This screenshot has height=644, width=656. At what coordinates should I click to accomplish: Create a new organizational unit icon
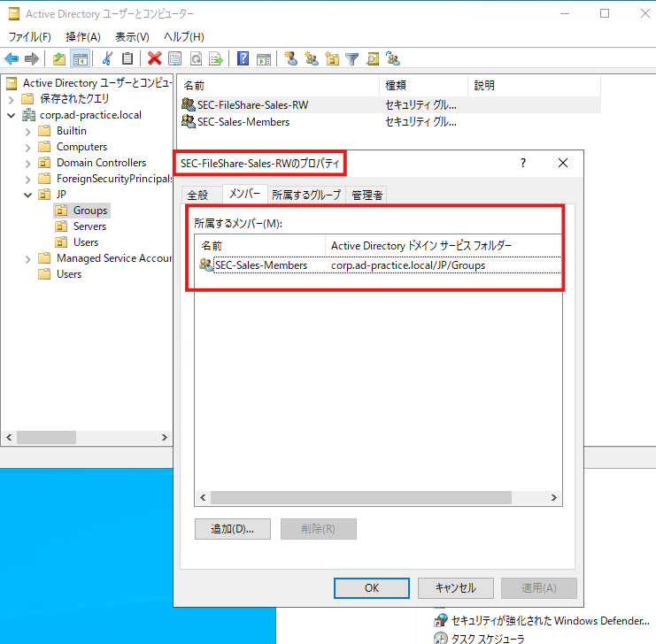coord(332,59)
